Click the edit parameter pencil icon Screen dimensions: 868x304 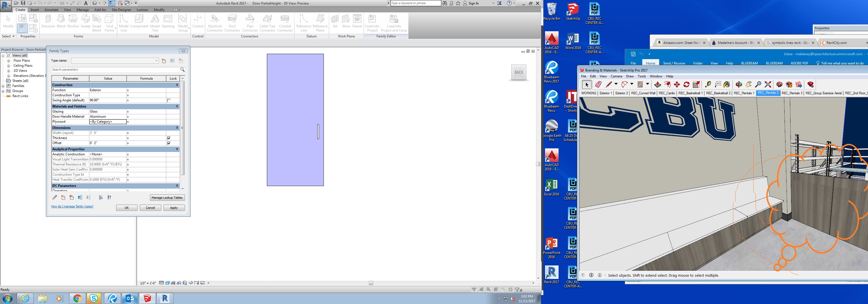[55, 198]
